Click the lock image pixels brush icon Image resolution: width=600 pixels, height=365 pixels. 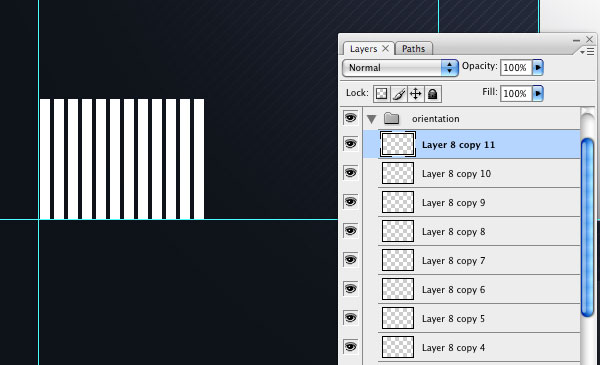coord(399,94)
